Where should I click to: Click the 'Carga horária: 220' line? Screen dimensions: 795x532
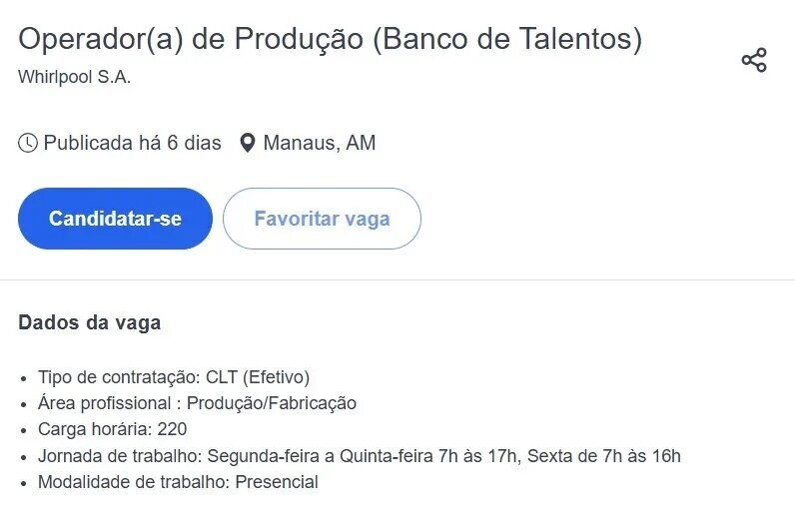pos(112,430)
